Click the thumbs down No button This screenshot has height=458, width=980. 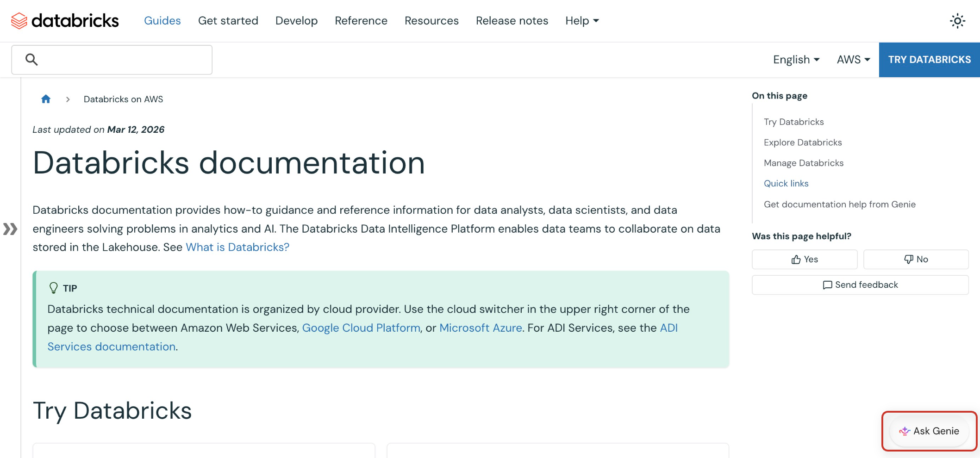916,260
